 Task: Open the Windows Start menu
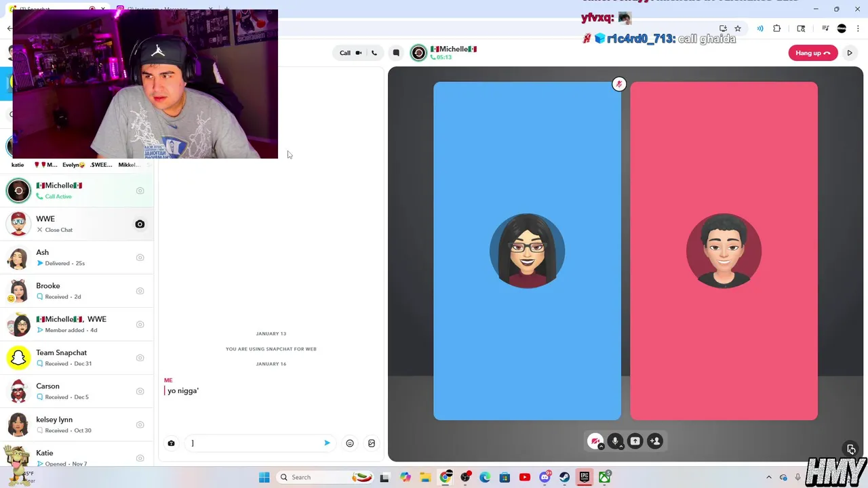point(264,477)
